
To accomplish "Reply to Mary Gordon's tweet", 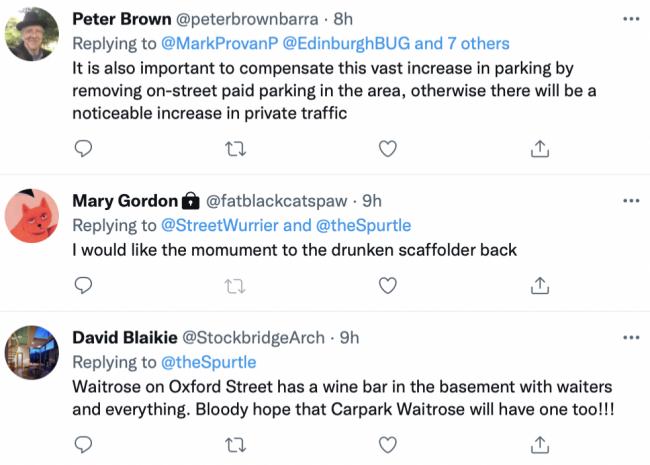I will [x=83, y=285].
